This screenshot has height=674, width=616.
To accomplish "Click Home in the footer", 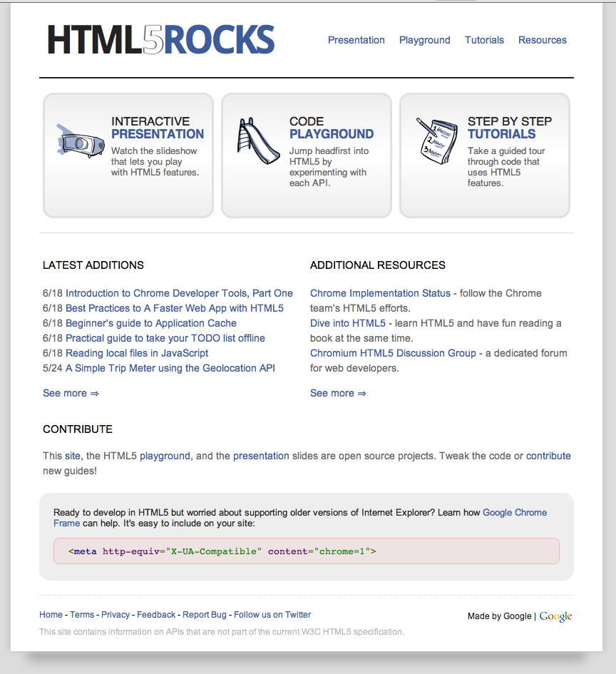I will tap(51, 615).
